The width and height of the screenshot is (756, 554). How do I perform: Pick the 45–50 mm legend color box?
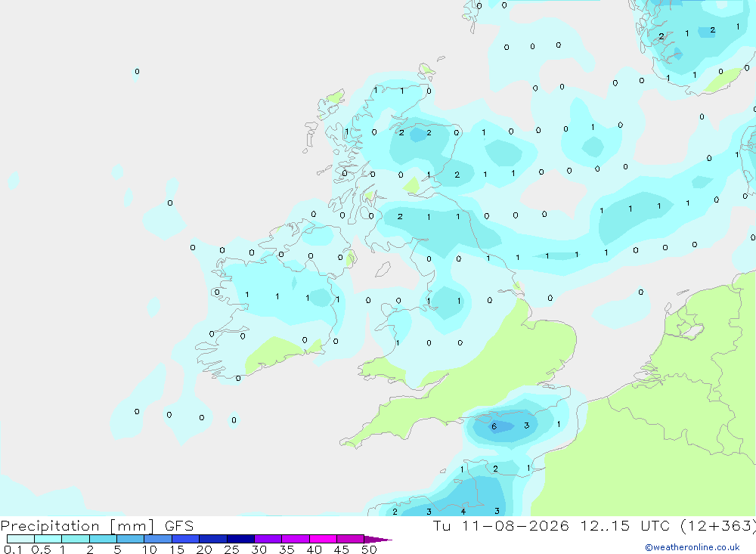click(x=351, y=539)
